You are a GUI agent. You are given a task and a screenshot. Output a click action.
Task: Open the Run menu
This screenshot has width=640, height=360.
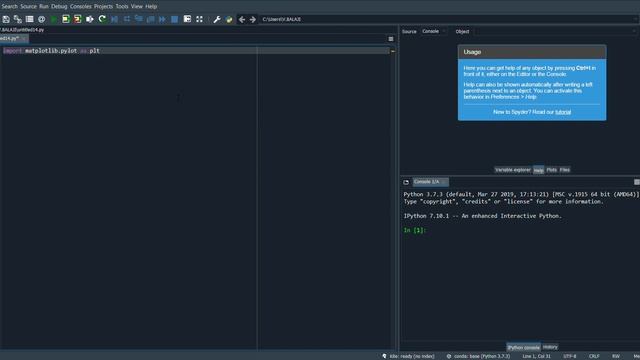(x=44, y=6)
